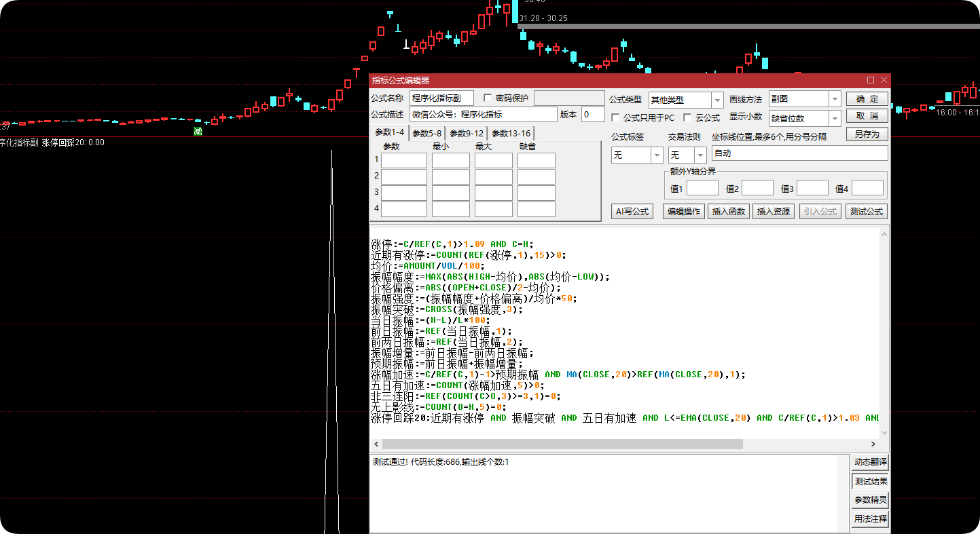Click the password input field
This screenshot has width=980, height=534.
[569, 98]
